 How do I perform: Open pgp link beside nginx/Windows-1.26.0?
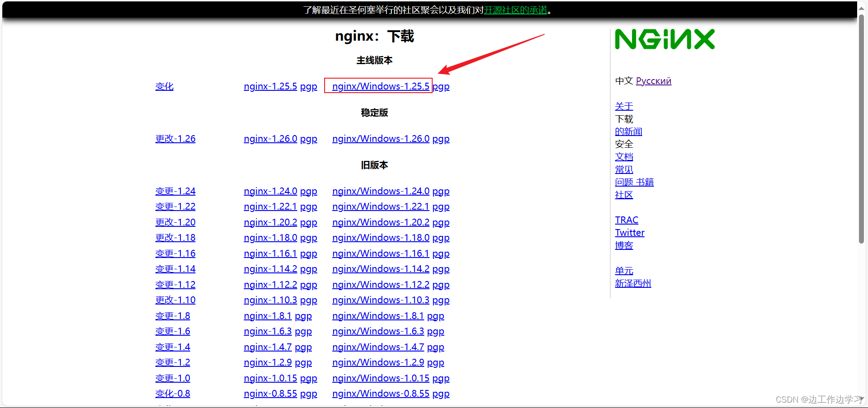441,139
